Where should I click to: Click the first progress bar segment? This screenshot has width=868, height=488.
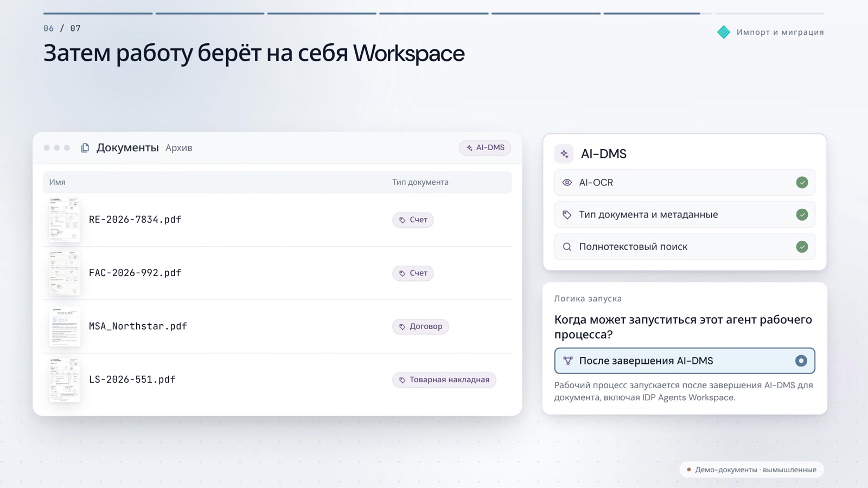point(98,13)
